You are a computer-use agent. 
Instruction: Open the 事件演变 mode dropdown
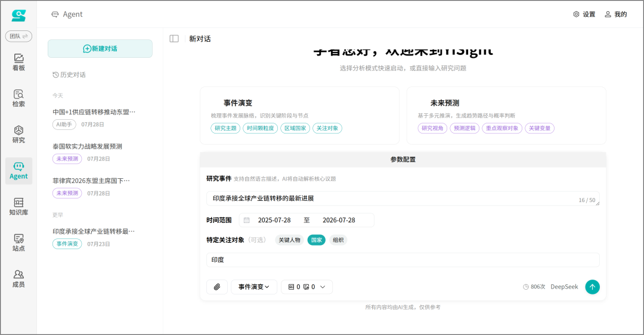pyautogui.click(x=254, y=287)
